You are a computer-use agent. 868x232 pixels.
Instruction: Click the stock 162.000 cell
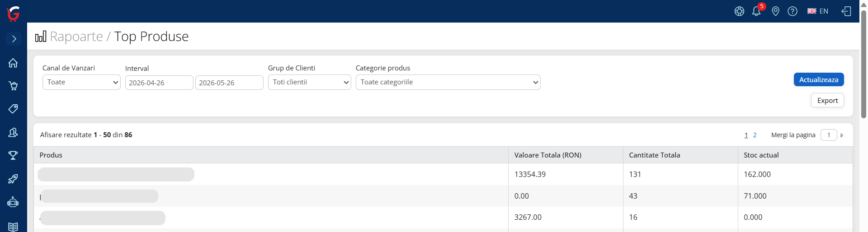click(x=795, y=174)
